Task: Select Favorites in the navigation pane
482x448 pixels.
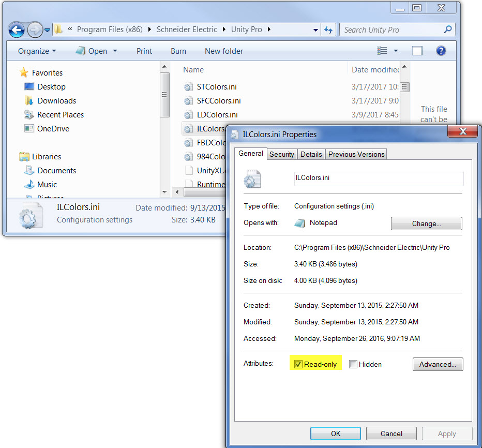Action: 47,73
